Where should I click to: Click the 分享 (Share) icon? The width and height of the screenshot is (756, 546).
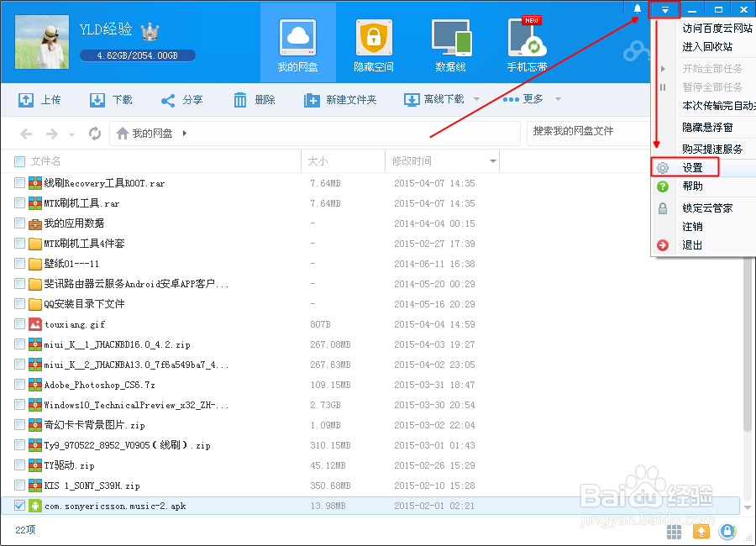pyautogui.click(x=166, y=99)
